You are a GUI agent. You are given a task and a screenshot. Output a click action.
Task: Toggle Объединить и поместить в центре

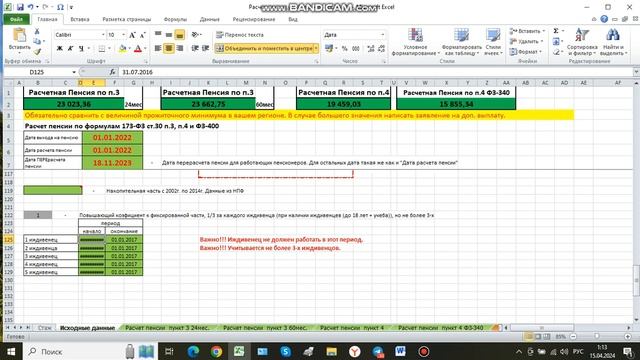click(x=264, y=48)
